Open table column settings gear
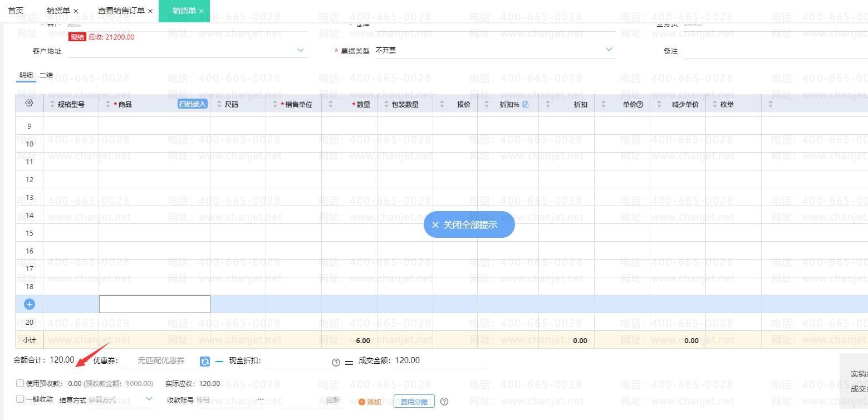This screenshot has height=420, width=868. tap(30, 104)
